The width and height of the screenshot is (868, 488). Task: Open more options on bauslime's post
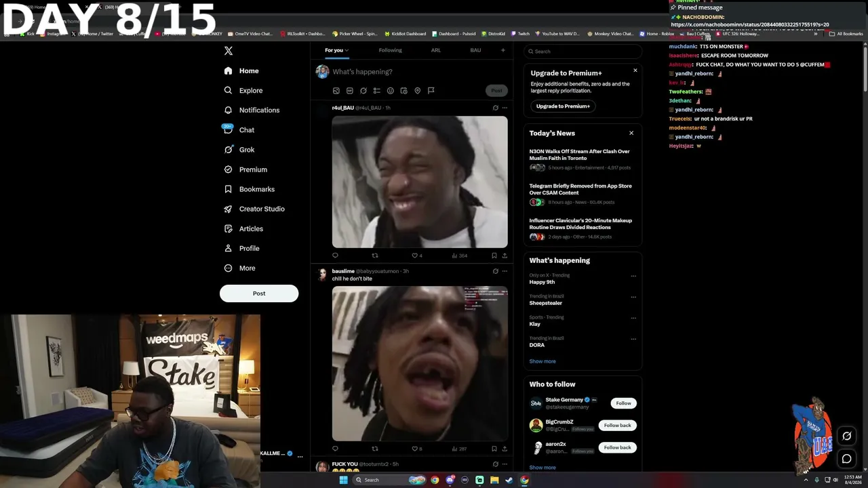click(x=505, y=271)
